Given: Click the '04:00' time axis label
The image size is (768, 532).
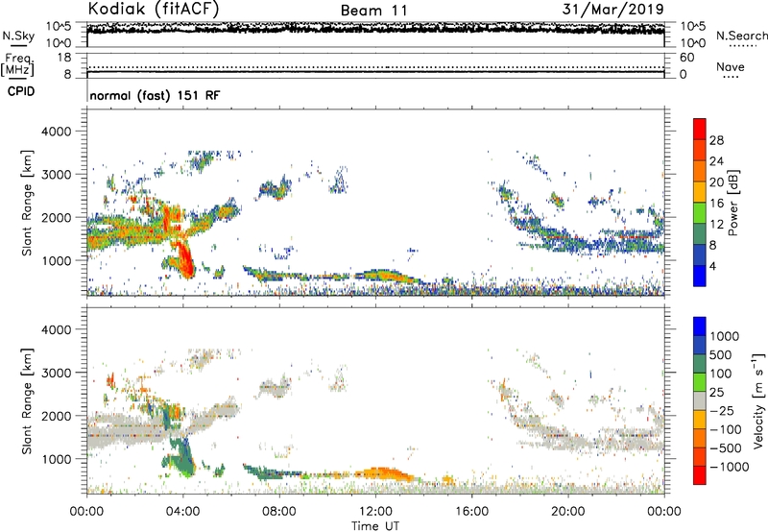Looking at the screenshot, I should click(x=182, y=512).
